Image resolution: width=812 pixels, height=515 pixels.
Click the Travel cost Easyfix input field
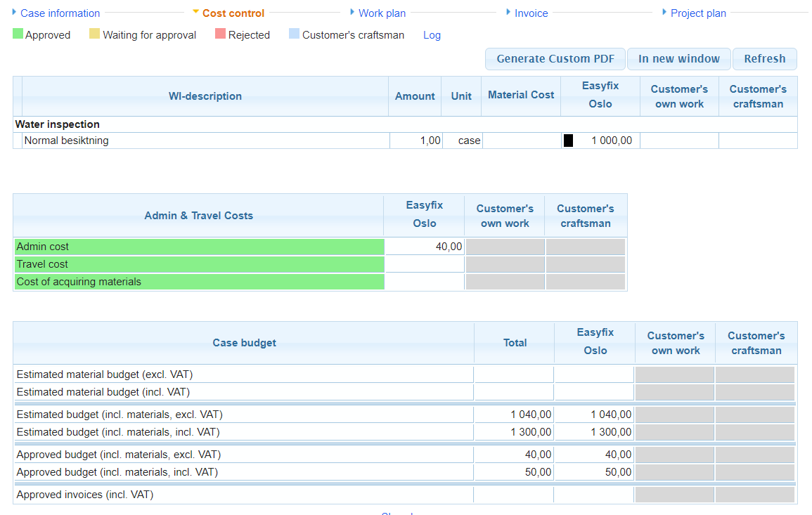pyautogui.click(x=425, y=264)
